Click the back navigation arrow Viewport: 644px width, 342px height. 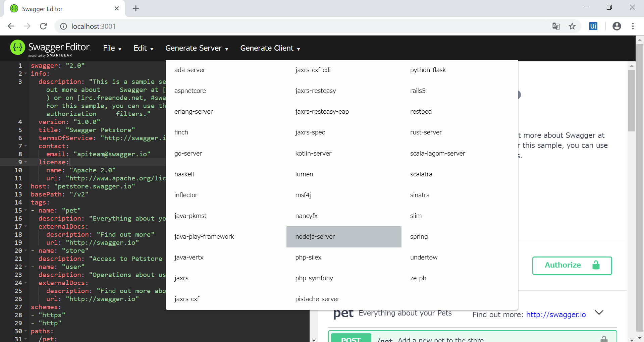point(11,26)
